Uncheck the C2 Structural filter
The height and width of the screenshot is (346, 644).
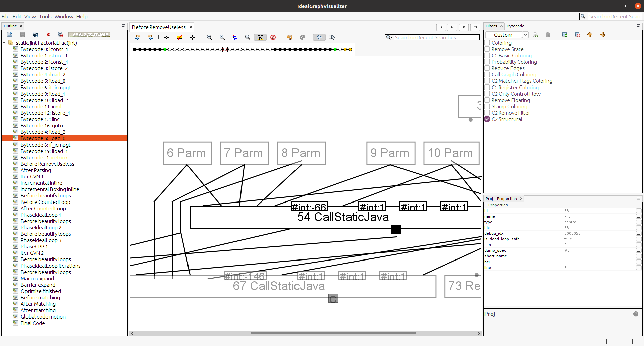tap(487, 119)
